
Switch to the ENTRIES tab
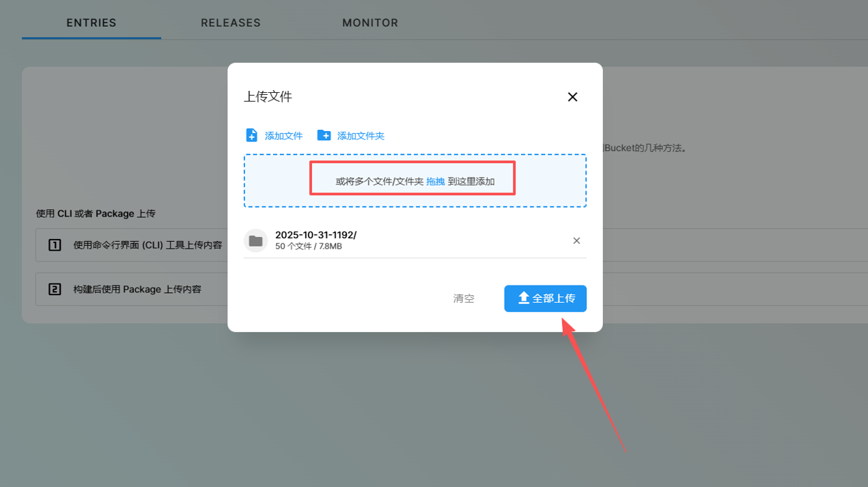click(92, 23)
